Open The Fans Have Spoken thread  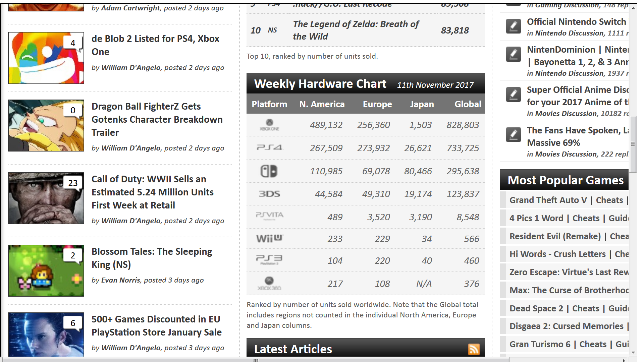pyautogui.click(x=578, y=136)
